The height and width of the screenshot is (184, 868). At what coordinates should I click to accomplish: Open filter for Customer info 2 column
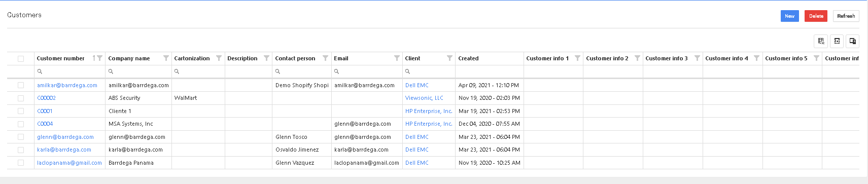(637, 58)
